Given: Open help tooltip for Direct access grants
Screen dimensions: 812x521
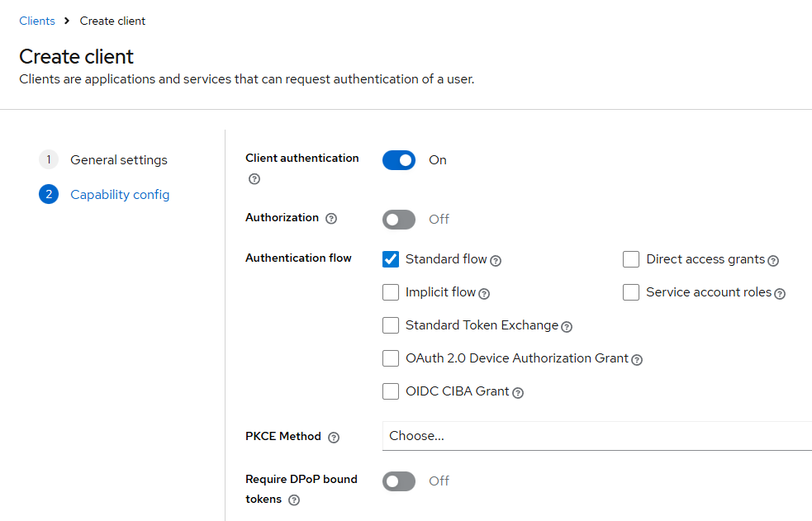Looking at the screenshot, I should point(773,261).
